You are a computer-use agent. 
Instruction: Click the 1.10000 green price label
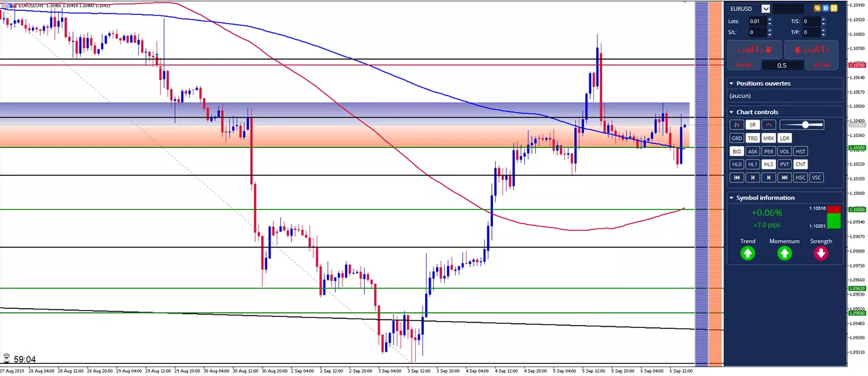point(857,210)
